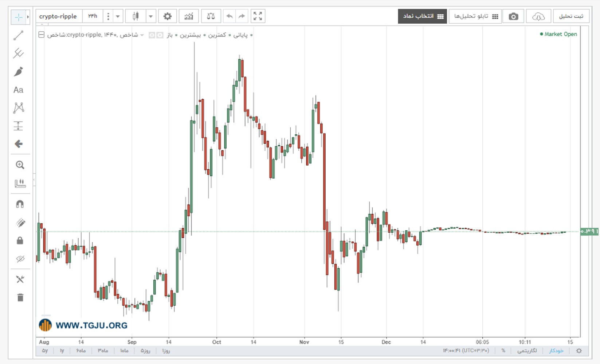
Task: Activate the zoom-in magnifier tool
Action: click(20, 165)
